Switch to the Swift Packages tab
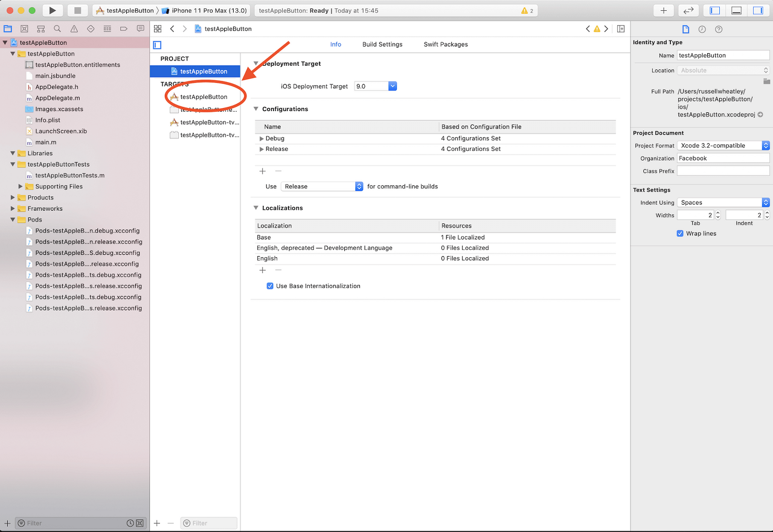Screen dimensions: 773x532 click(446, 44)
